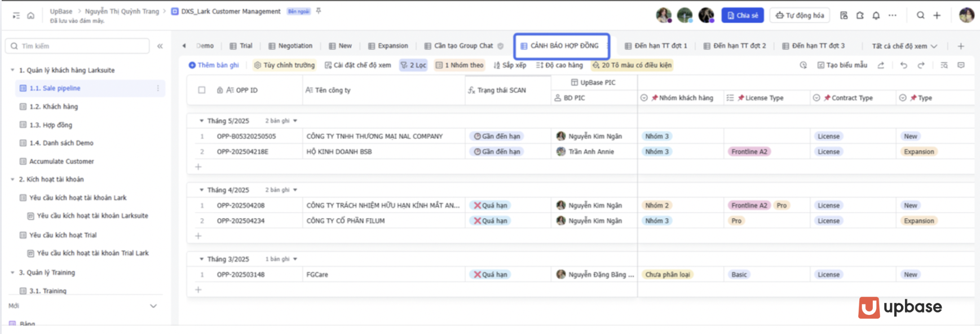980x334 pixels.
Task: Open the '2 Lọc' filter button
Action: (413, 65)
